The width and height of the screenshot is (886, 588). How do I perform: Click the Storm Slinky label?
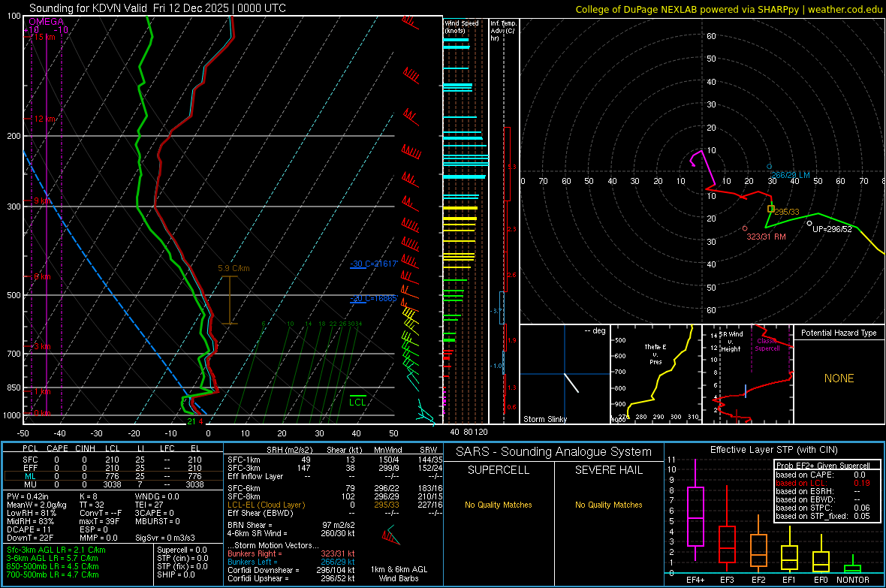(544, 419)
